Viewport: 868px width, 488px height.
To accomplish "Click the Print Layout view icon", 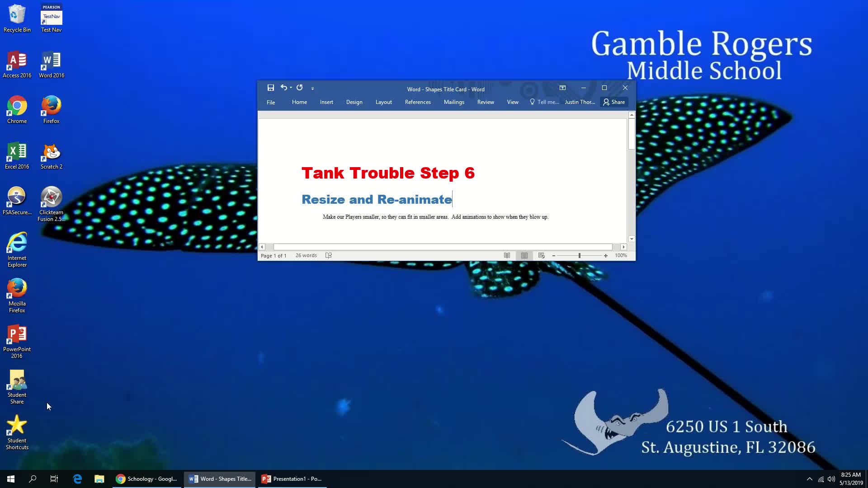I will point(524,255).
